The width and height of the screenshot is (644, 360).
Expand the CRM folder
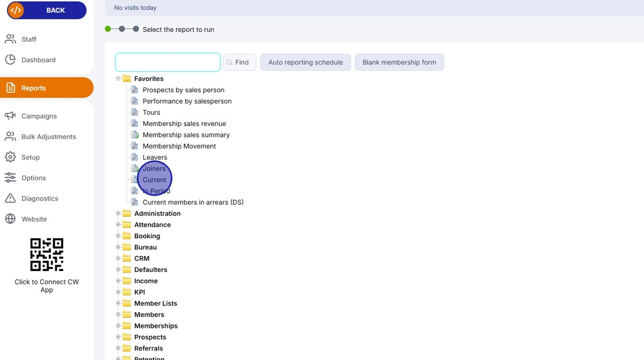(118, 259)
